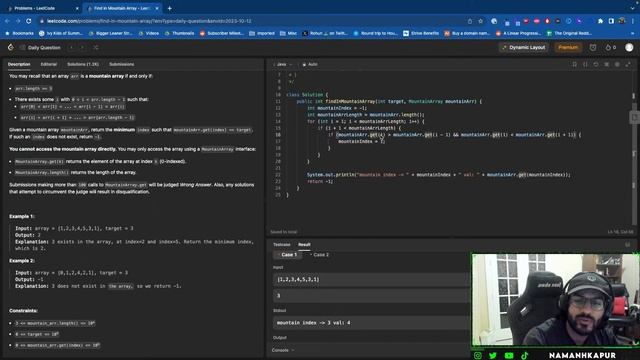The width and height of the screenshot is (640, 360).
Task: Switch to the Testcase tab
Action: pyautogui.click(x=282, y=244)
